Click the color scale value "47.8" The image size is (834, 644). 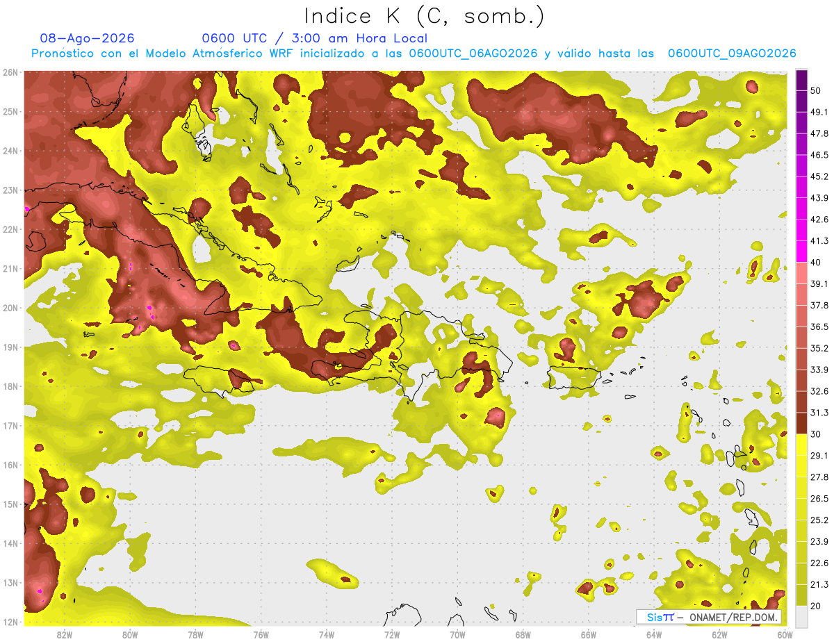coord(819,133)
